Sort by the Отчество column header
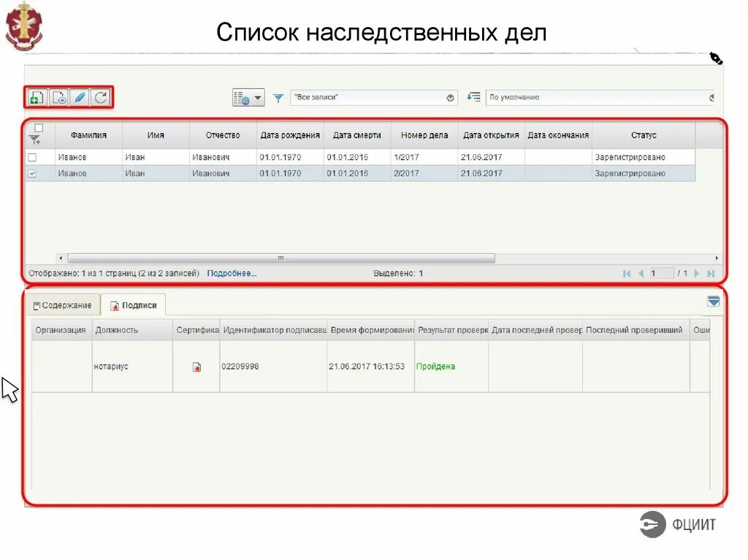This screenshot has width=748, height=560. tap(223, 136)
